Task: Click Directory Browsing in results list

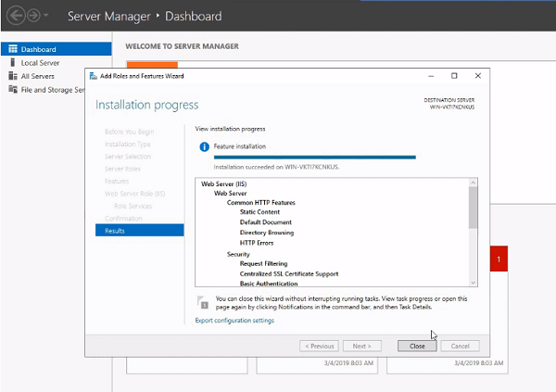Action: [267, 233]
